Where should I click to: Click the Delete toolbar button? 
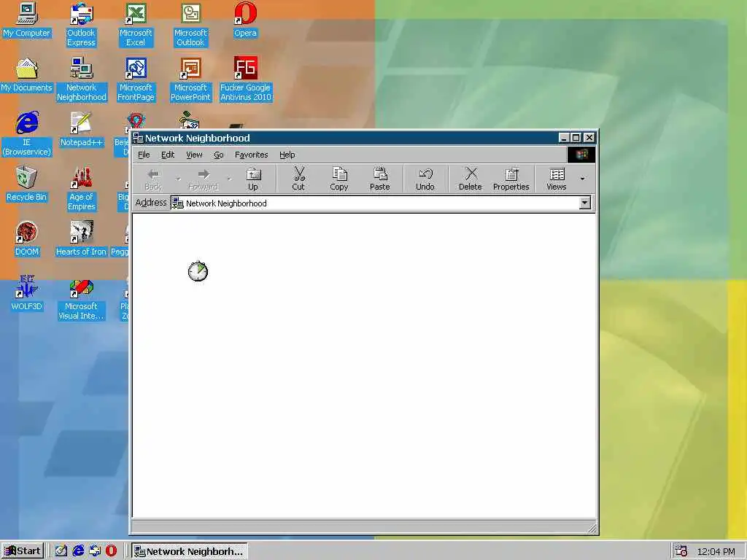coord(471,179)
